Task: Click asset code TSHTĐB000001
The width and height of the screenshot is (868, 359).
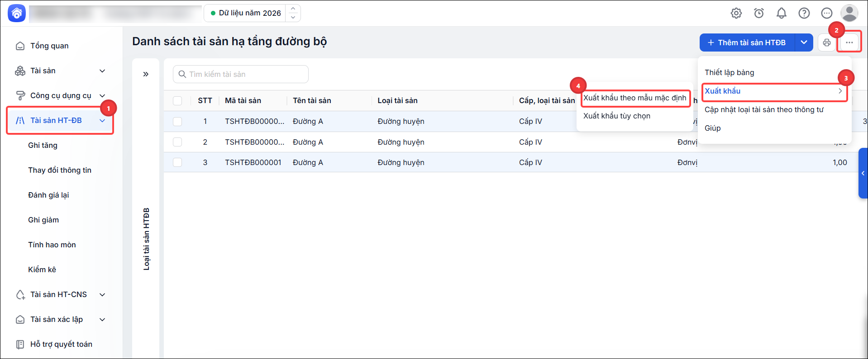Action: (253, 162)
